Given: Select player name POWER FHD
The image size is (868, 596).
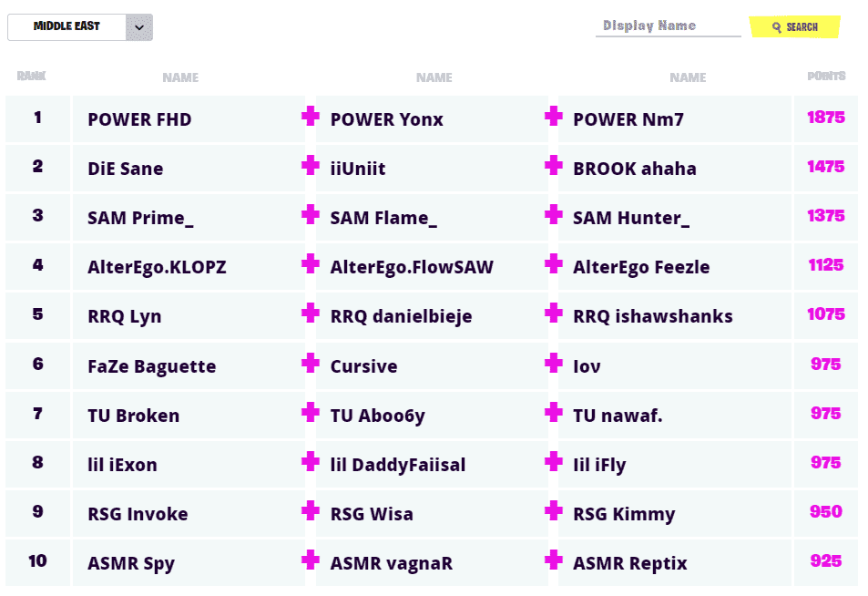Looking at the screenshot, I should coord(139,119).
